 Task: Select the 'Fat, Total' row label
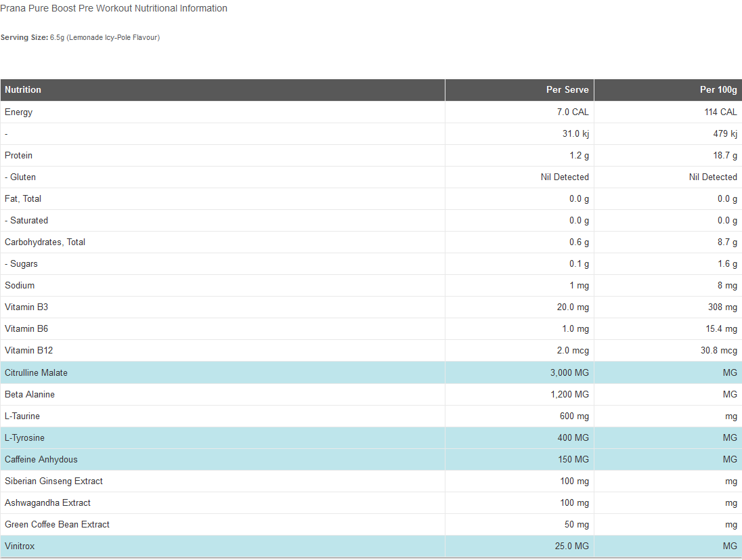[x=23, y=199]
